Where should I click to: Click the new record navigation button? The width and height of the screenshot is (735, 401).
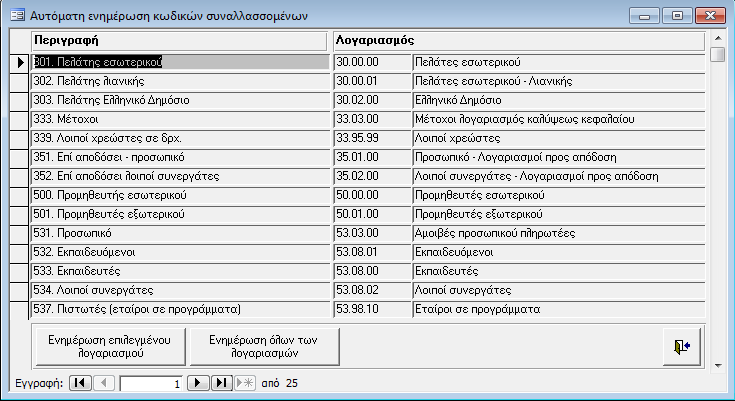coord(245,383)
